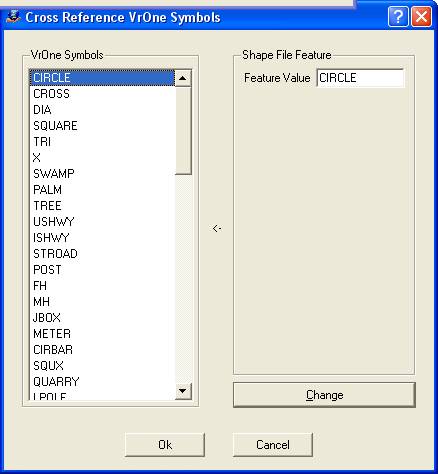This screenshot has height=474, width=438.
Task: Click the VrOne application icon in title bar
Action: [13, 16]
